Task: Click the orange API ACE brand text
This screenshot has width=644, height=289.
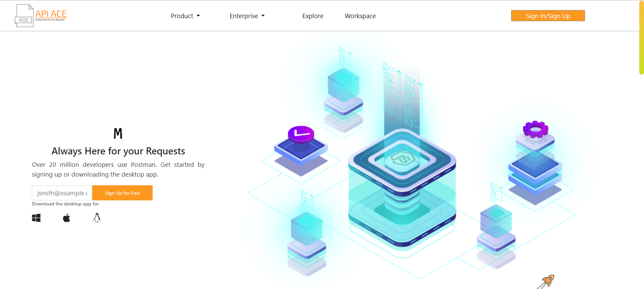Action: (51, 14)
